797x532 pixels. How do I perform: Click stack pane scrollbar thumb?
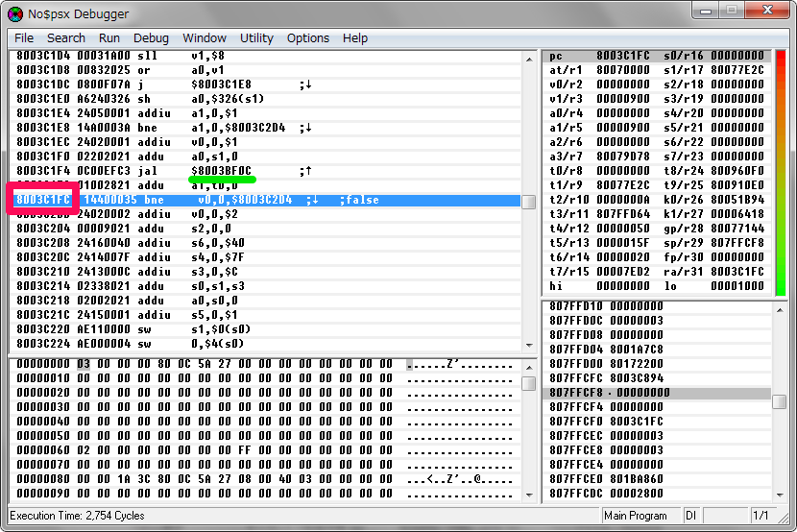(779, 401)
